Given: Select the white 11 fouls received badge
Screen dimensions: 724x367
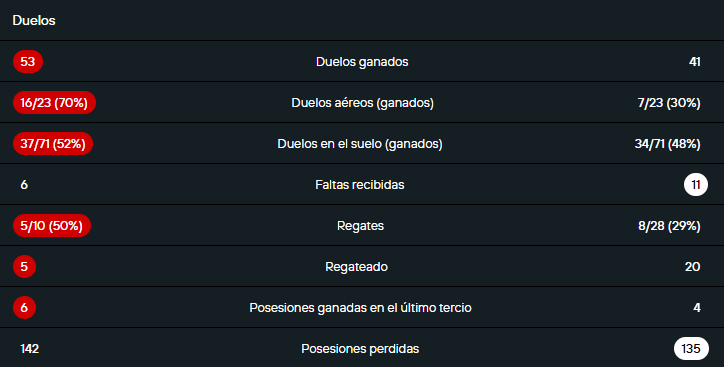Looking at the screenshot, I should point(695,185).
